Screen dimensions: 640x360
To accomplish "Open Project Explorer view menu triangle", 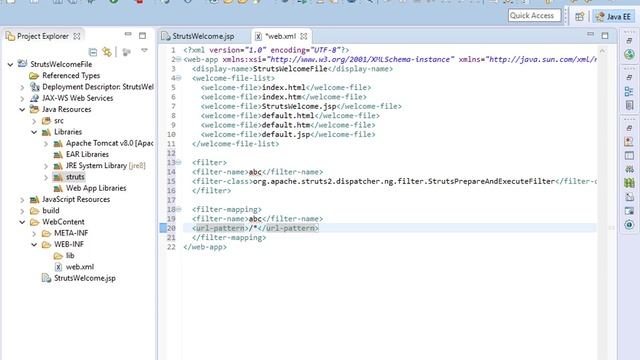I will point(144,51).
